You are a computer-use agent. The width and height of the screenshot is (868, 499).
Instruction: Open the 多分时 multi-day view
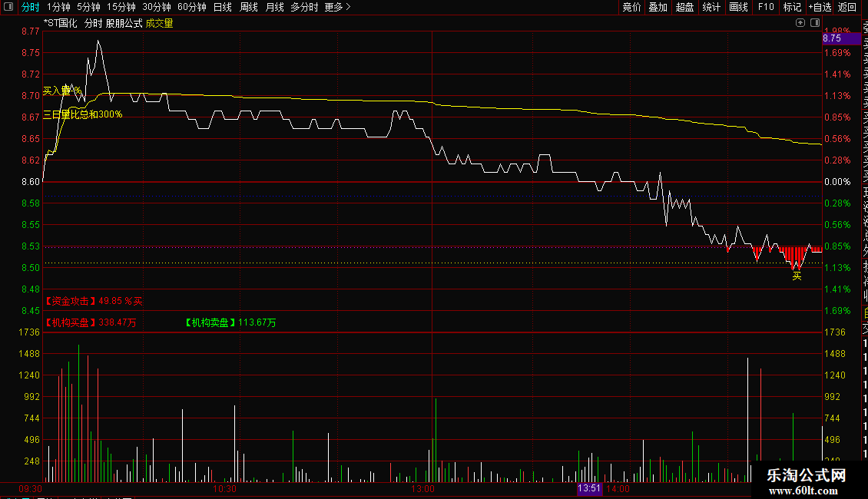304,7
